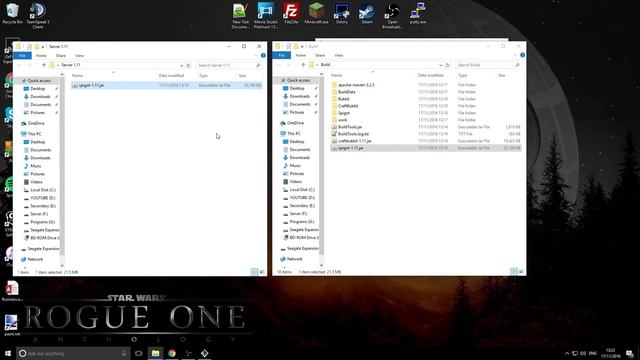640x360 pixels.
Task: Click Help icon in Build window
Action: [522, 55]
